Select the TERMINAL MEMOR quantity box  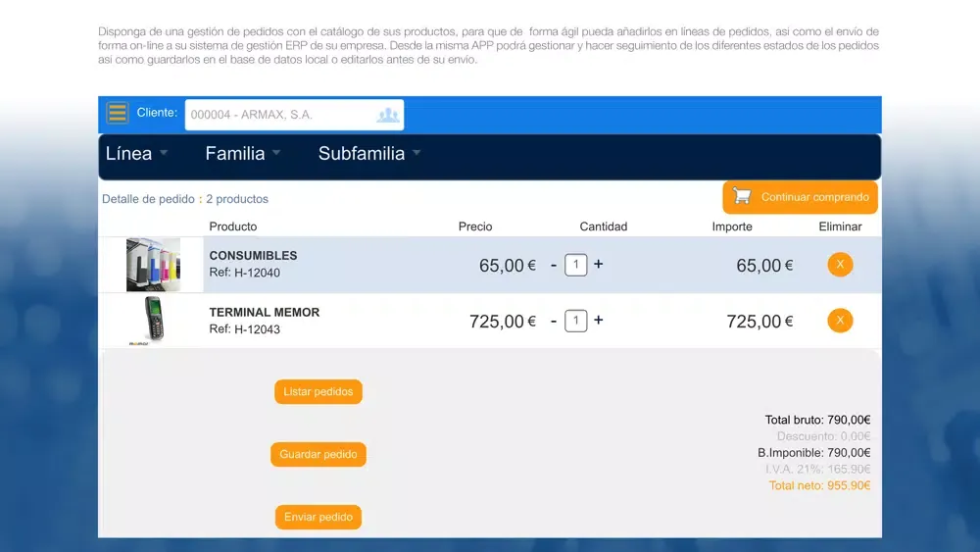click(575, 321)
